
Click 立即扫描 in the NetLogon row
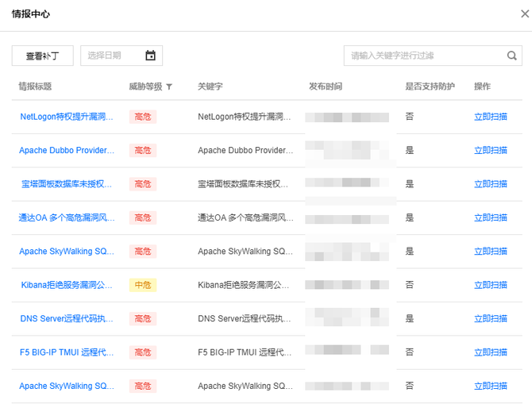click(490, 117)
